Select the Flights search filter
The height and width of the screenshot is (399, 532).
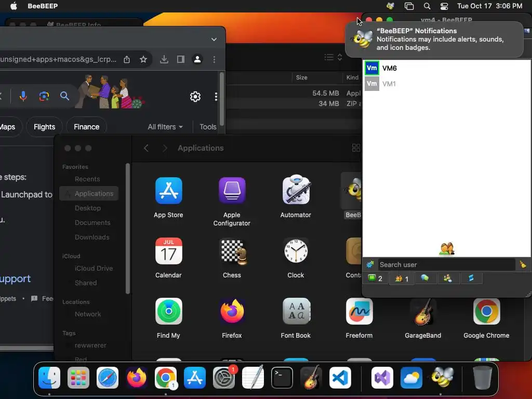45,127
